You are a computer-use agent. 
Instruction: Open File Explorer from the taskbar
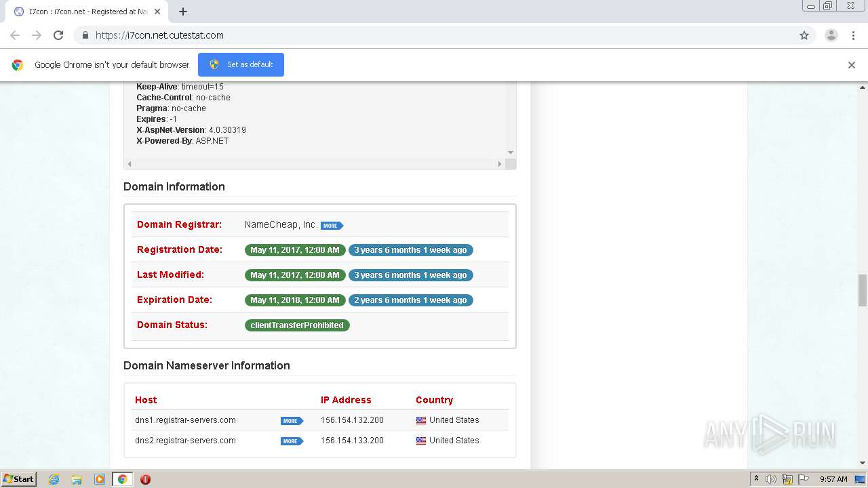tap(77, 479)
